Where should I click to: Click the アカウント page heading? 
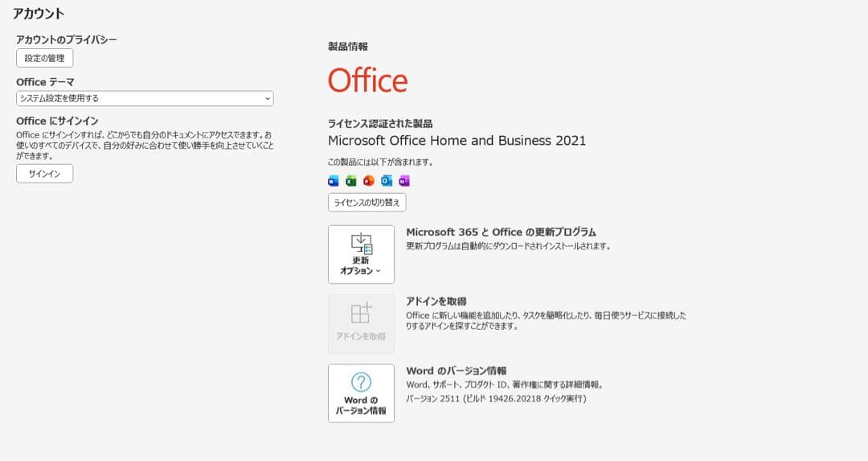[39, 14]
